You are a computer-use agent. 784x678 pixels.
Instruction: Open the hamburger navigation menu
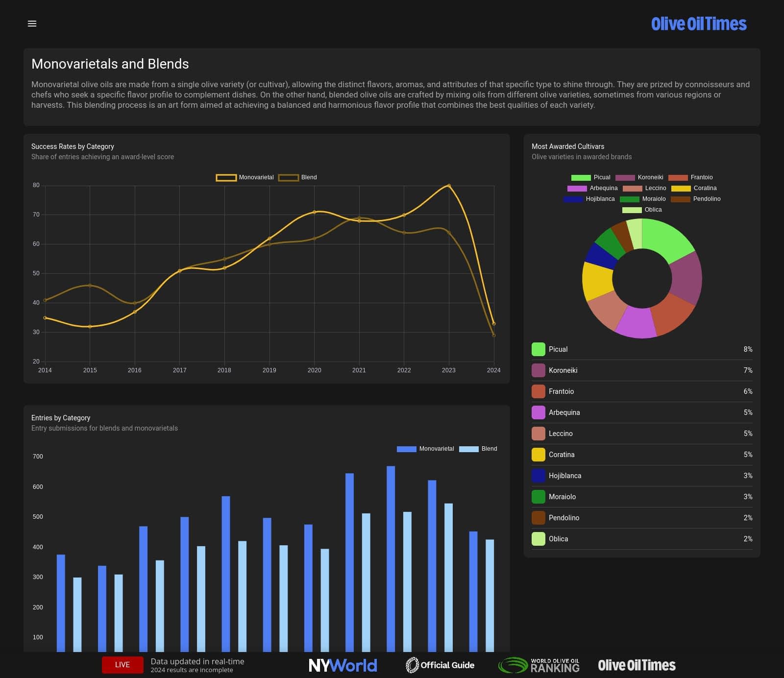tap(32, 24)
